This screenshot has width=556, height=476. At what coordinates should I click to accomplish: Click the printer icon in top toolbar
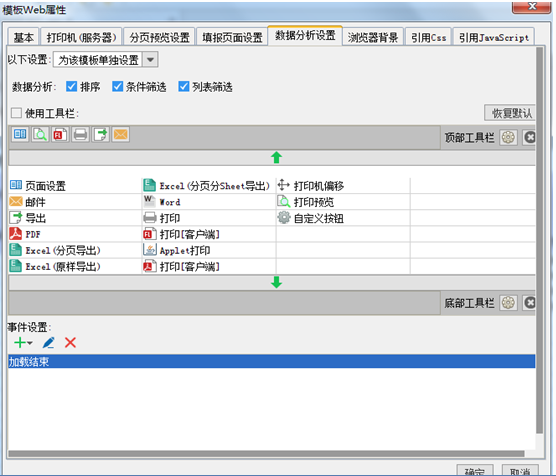(80, 134)
